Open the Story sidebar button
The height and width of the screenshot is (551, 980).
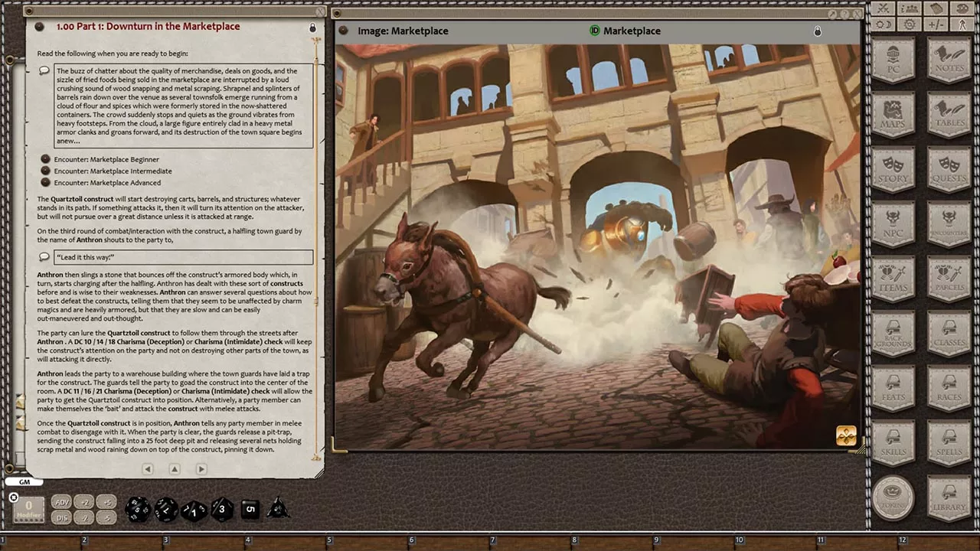click(x=893, y=170)
